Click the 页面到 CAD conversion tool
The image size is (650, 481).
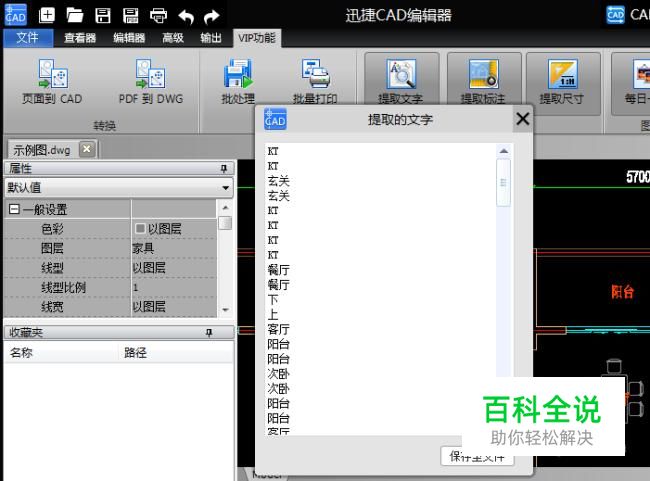point(52,81)
